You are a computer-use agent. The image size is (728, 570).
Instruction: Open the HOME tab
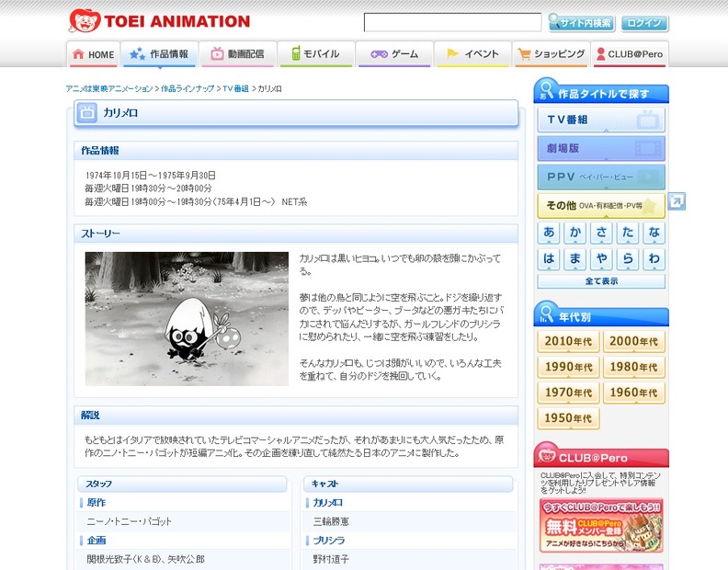[94, 54]
